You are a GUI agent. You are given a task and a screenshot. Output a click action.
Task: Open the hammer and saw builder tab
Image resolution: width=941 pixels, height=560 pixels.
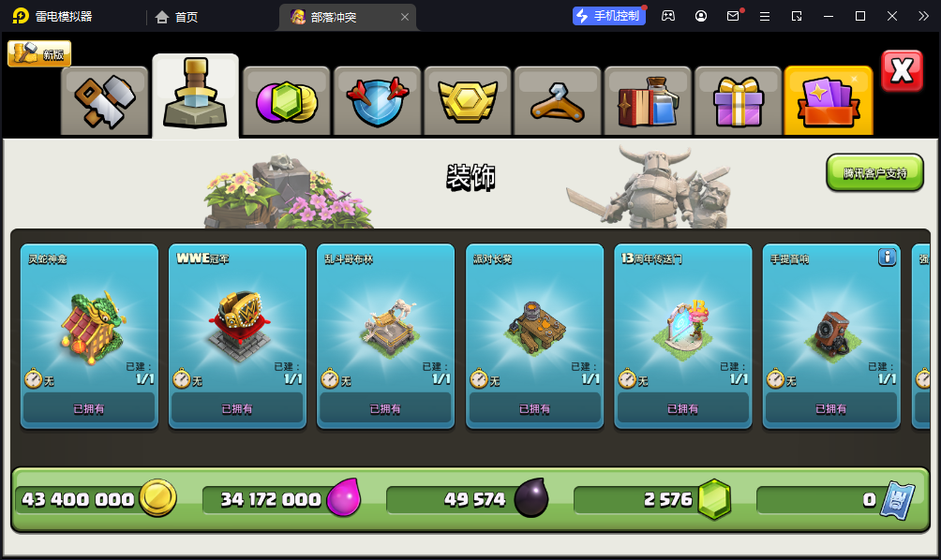(104, 101)
